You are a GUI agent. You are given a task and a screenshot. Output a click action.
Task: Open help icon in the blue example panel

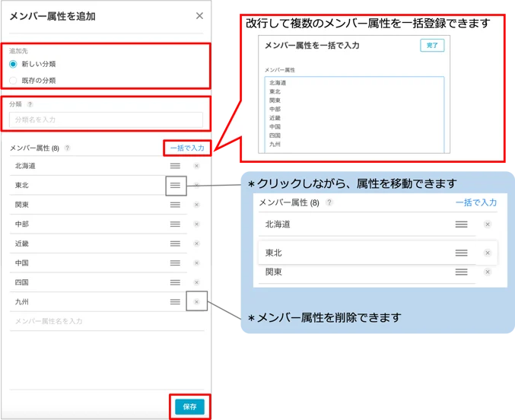(329, 202)
